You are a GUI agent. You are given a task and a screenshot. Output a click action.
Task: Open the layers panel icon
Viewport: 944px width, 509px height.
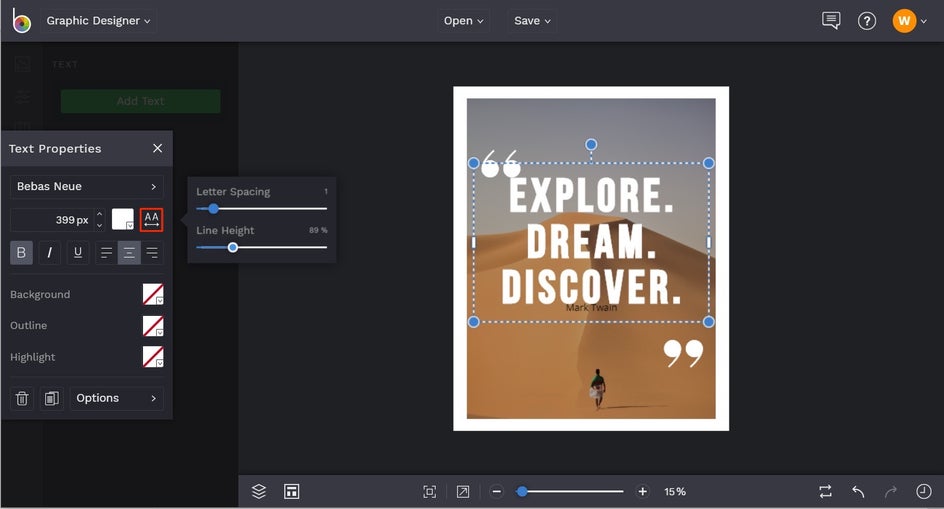point(259,491)
